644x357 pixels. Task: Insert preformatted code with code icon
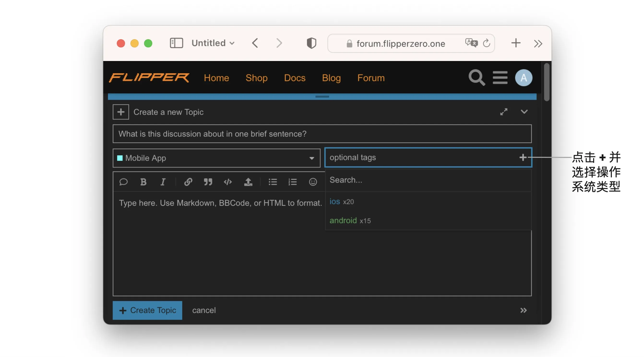pyautogui.click(x=228, y=182)
